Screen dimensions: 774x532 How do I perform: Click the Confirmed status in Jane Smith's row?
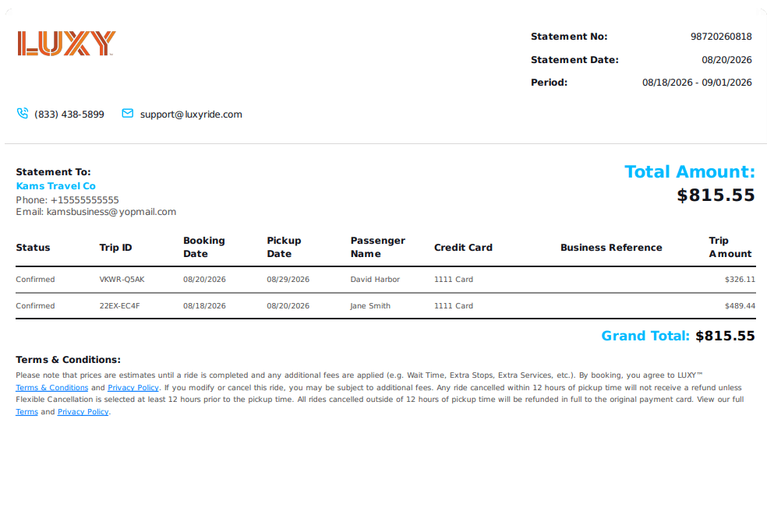point(35,306)
